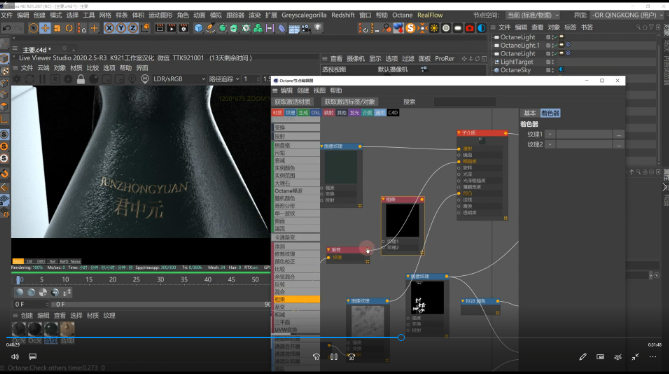669x374 pixels.
Task: Add a Cube primitive object
Action: [198, 28]
